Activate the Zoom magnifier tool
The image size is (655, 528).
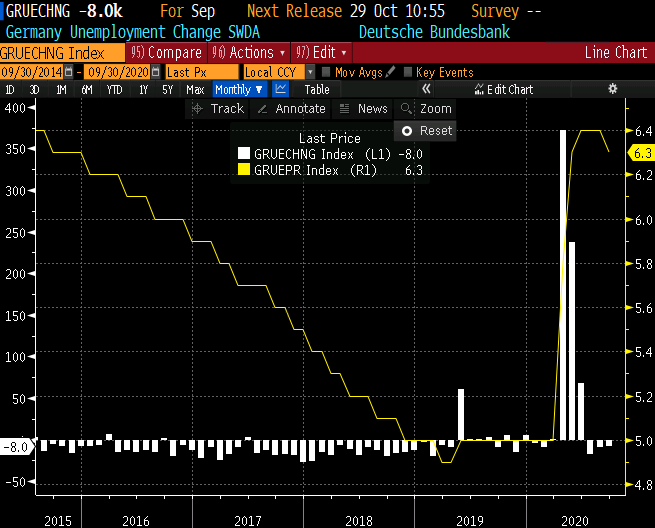point(406,109)
